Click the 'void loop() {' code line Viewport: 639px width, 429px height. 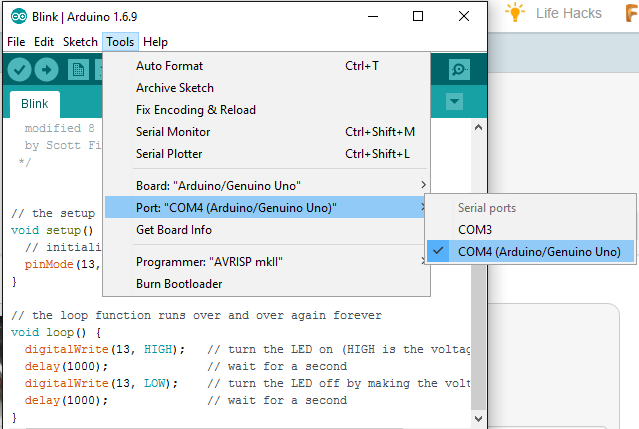tap(56, 332)
